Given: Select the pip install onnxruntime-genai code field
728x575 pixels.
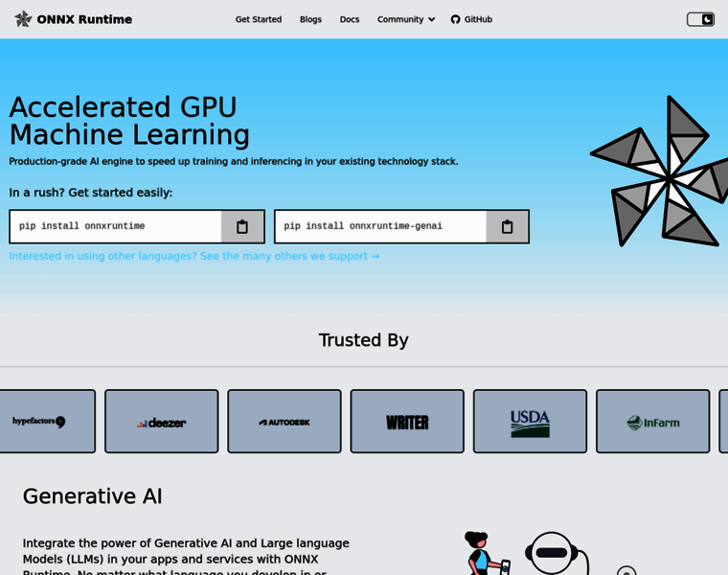Looking at the screenshot, I should [x=380, y=227].
